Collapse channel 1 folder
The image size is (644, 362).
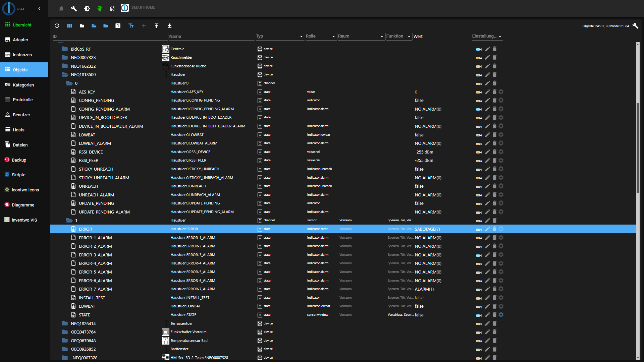click(69, 220)
